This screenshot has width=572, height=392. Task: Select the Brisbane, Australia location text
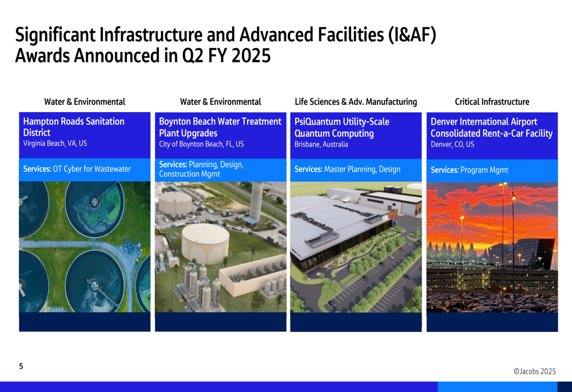[x=321, y=144]
